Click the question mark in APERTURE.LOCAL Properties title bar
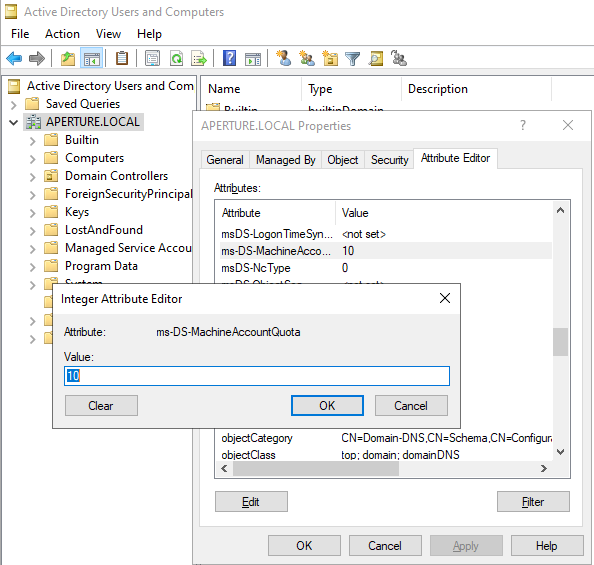 click(523, 125)
